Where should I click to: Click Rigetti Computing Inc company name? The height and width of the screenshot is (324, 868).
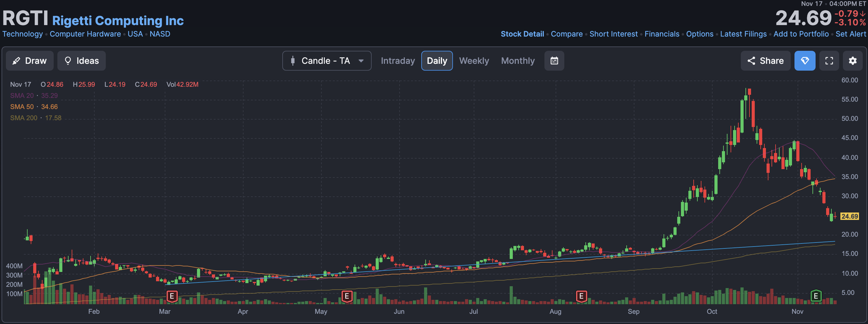[118, 21]
